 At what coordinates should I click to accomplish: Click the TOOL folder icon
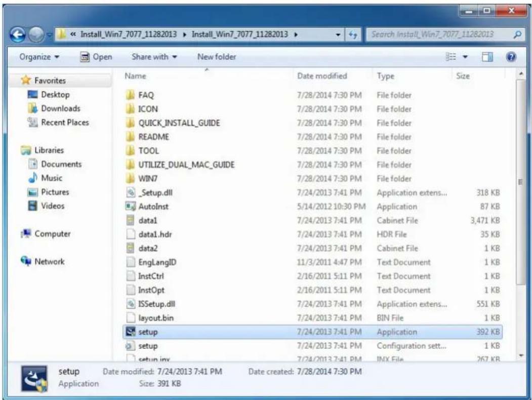[130, 151]
